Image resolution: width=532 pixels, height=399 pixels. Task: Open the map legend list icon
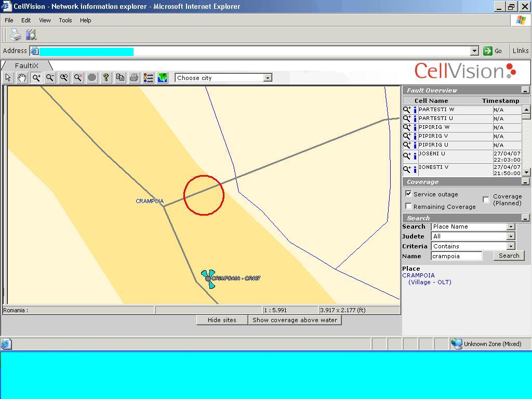click(x=148, y=78)
